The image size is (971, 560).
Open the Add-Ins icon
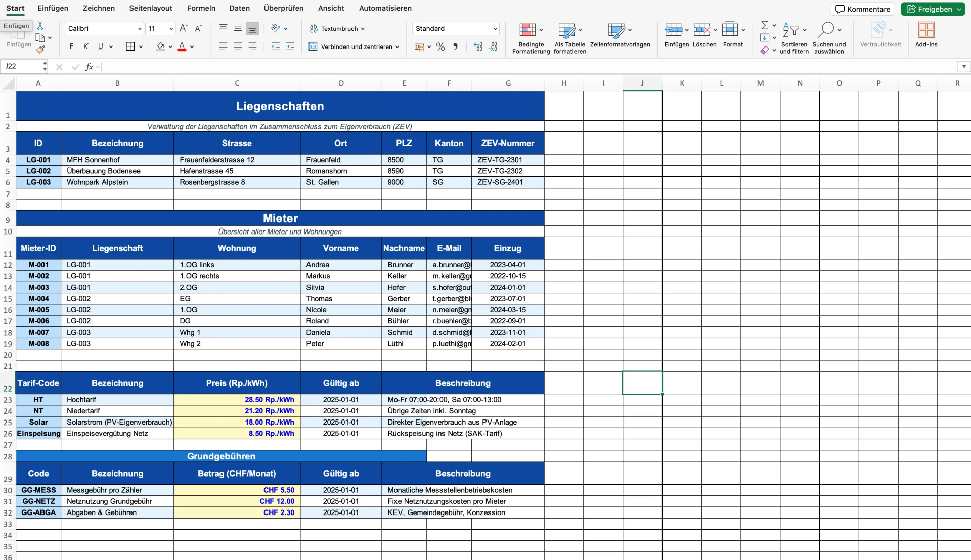click(x=926, y=35)
